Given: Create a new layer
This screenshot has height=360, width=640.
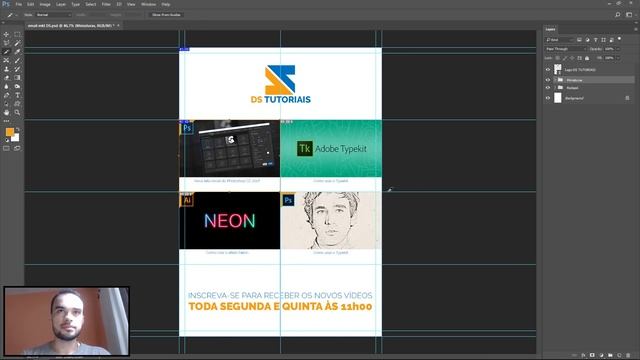Looking at the screenshot, I should 619,355.
